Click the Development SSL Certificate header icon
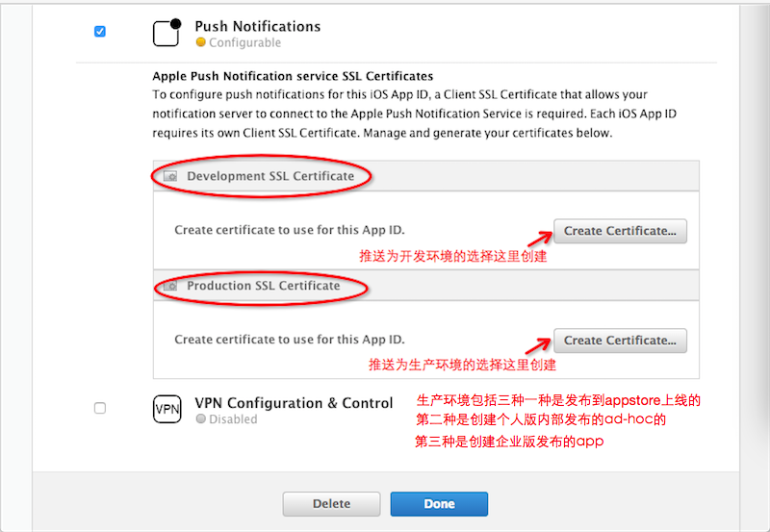The image size is (770, 532). click(170, 177)
